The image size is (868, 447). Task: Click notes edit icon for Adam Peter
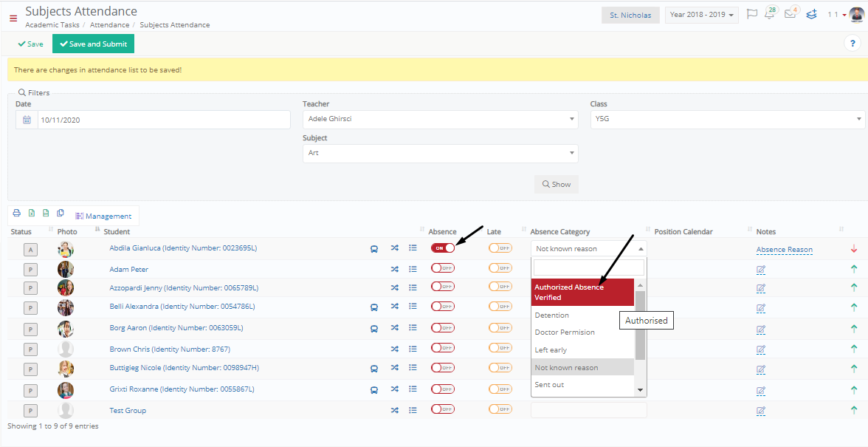coord(760,270)
